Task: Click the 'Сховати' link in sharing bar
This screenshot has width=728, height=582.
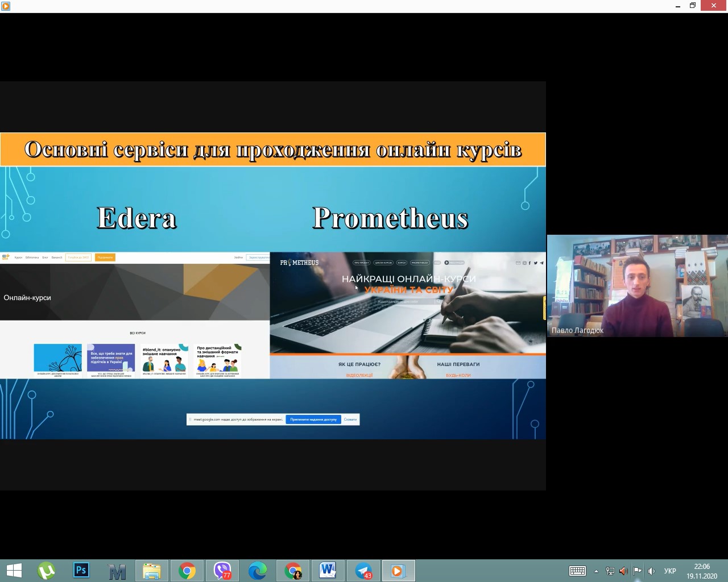Action: 350,419
